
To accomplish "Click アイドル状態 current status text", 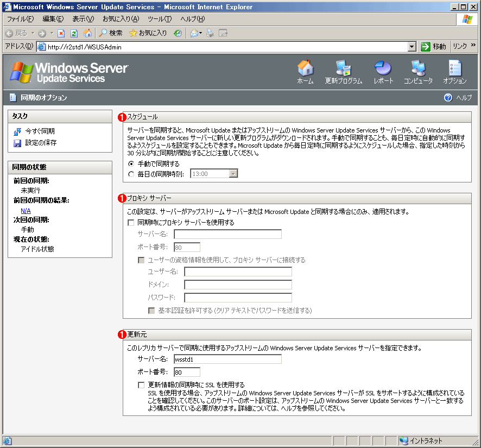I will (37, 249).
